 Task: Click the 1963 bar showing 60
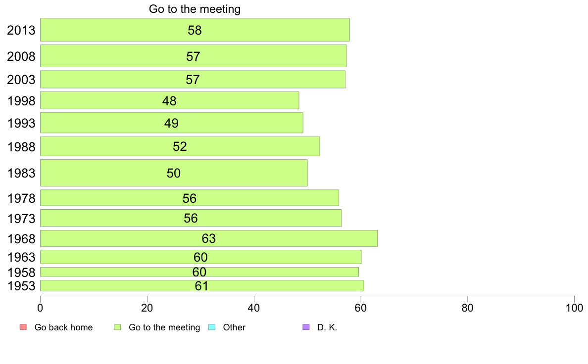pos(201,257)
